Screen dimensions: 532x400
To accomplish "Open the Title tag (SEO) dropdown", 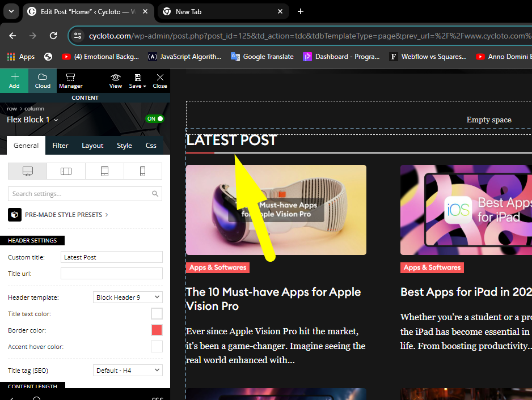I will point(128,370).
